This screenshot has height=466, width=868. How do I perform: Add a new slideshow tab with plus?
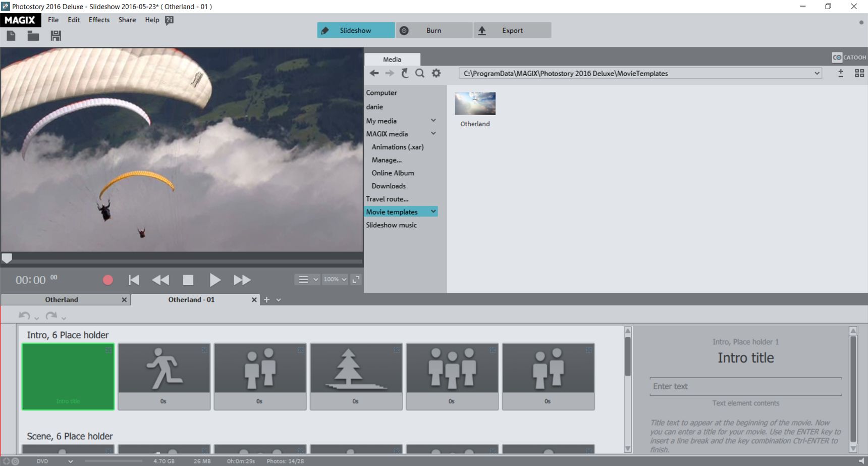[266, 300]
